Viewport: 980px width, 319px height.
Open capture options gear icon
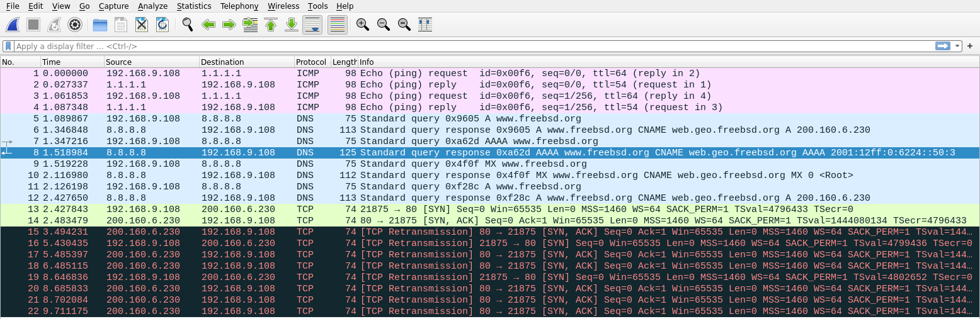point(75,25)
